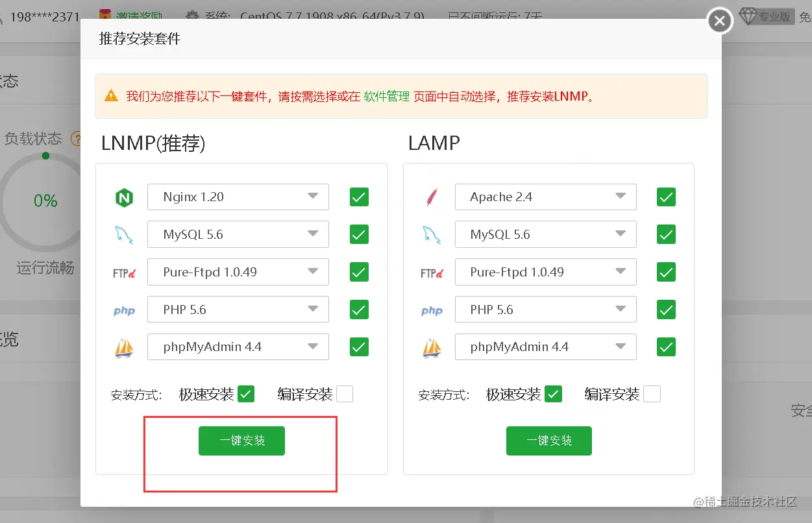
Task: Uncheck phpMyAdmin 4.4 in LAMP
Action: click(x=666, y=347)
